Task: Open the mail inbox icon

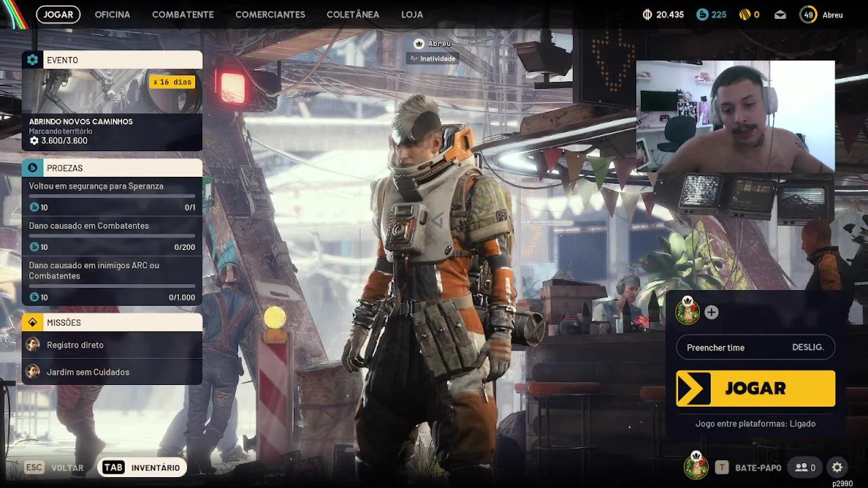Action: click(x=781, y=14)
